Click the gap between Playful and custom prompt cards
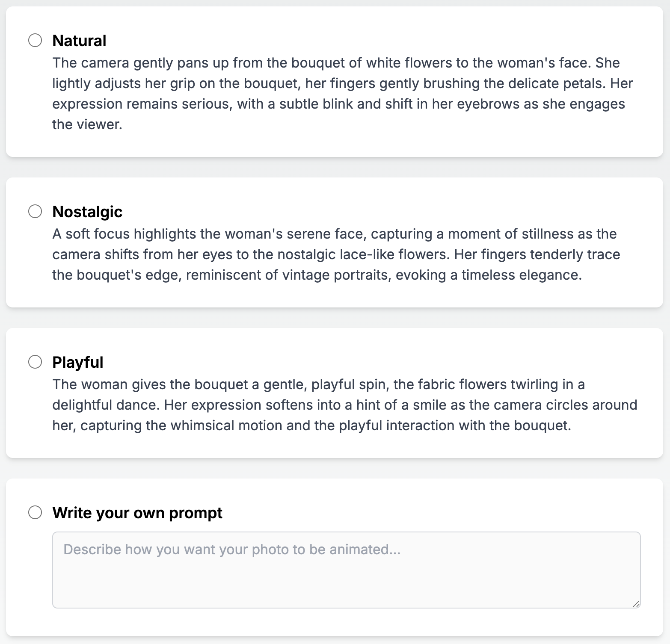The image size is (670, 644). pyautogui.click(x=335, y=468)
